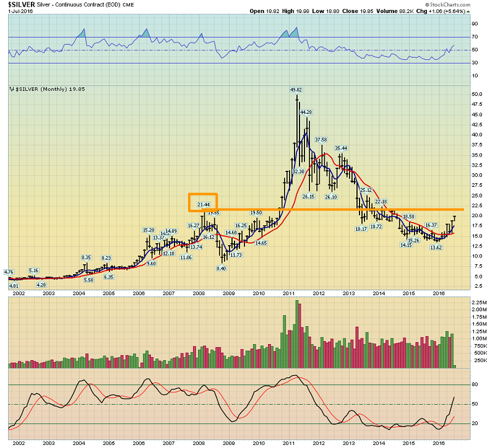Click the 4.01 low price label

click(x=14, y=286)
